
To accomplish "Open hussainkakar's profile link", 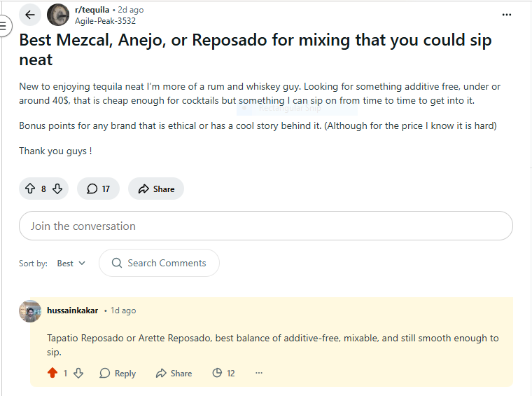I will pyautogui.click(x=72, y=310).
